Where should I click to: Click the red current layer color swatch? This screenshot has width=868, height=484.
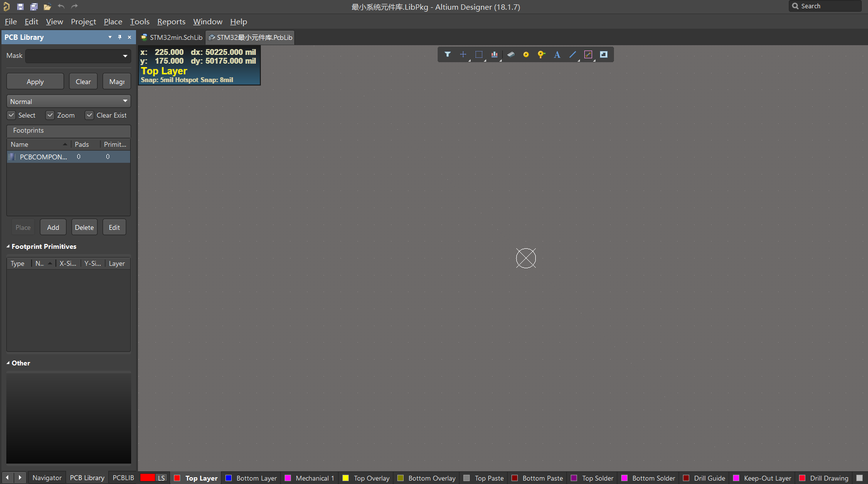(x=148, y=478)
